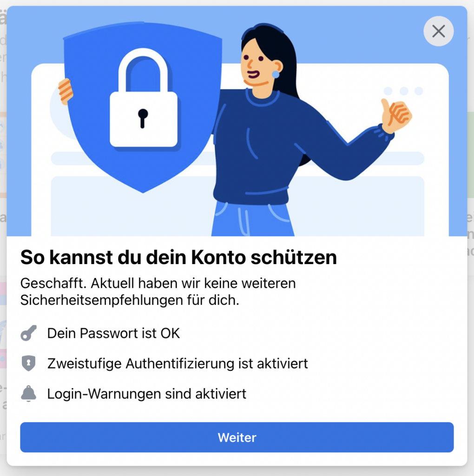Click the black keyhole on the padlock
Viewport: 474px width, 476px height.
(143, 119)
